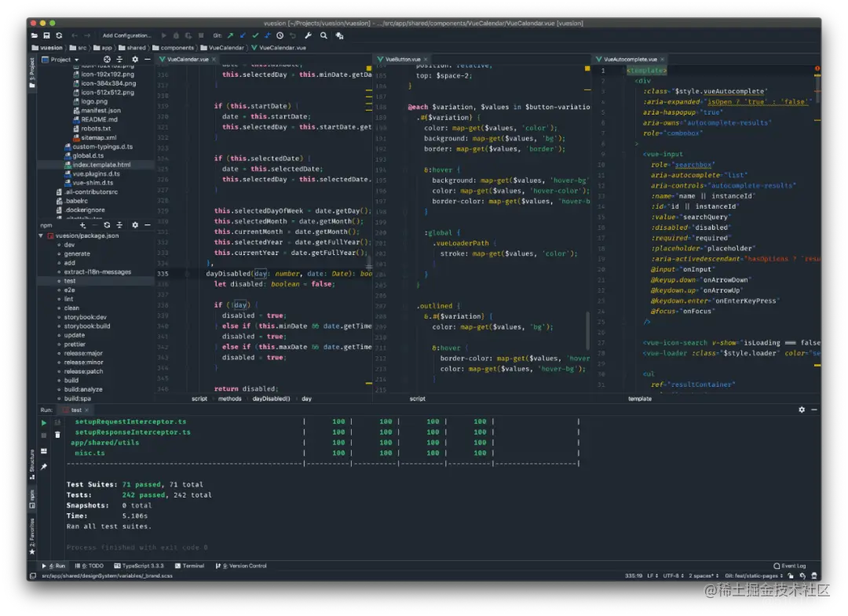Screen dimensions: 848x616
Task: Hide the Run panel with minus icon
Action: pos(814,410)
